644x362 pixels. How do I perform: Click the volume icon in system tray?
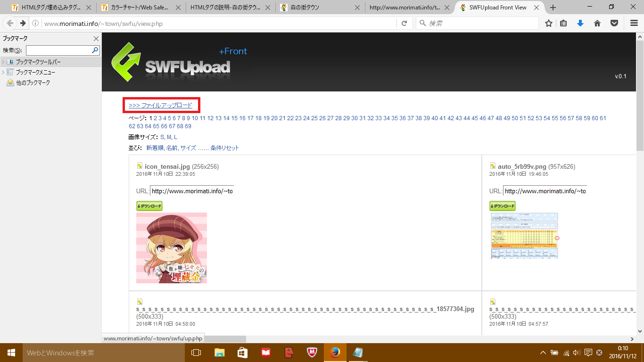[x=577, y=353]
